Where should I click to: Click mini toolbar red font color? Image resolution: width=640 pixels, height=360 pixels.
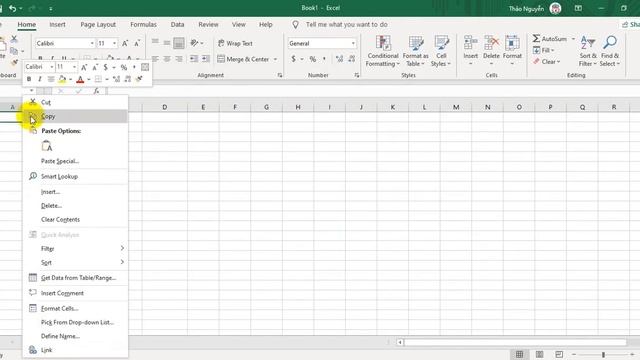[80, 79]
